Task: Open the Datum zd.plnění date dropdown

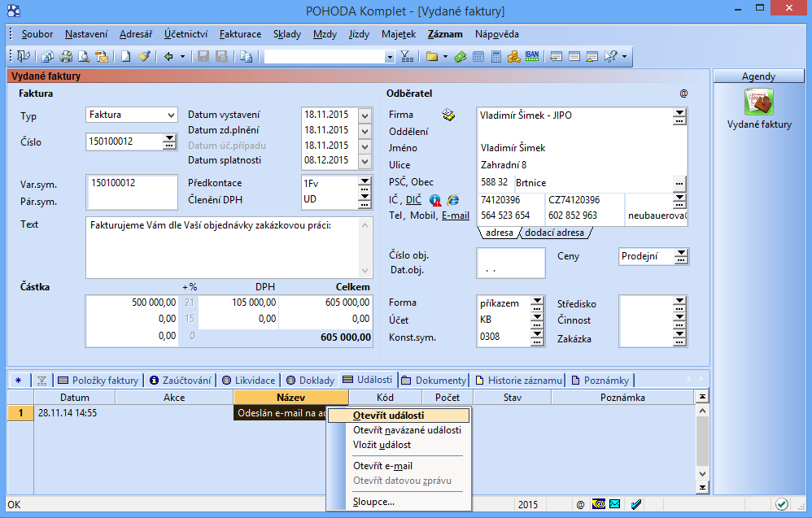Action: click(365, 131)
